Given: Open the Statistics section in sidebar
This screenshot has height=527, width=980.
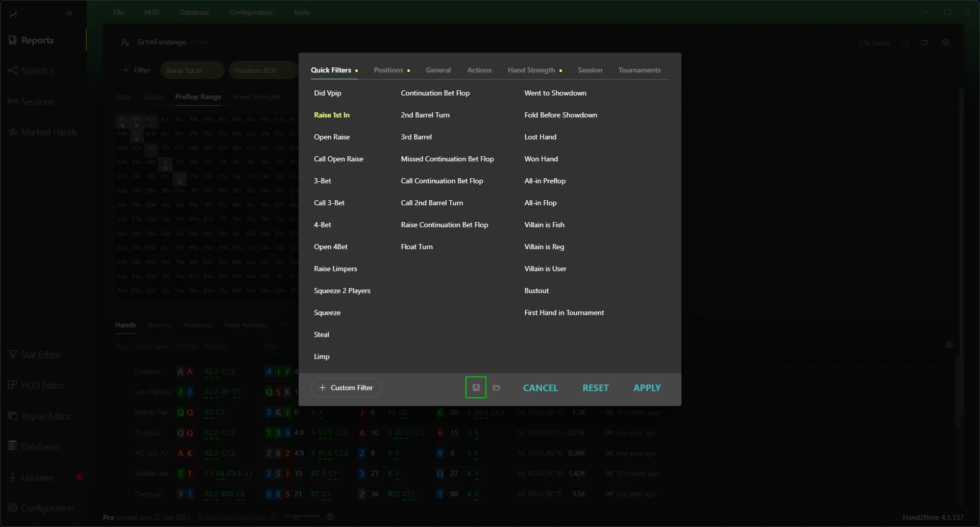Looking at the screenshot, I should pos(37,71).
